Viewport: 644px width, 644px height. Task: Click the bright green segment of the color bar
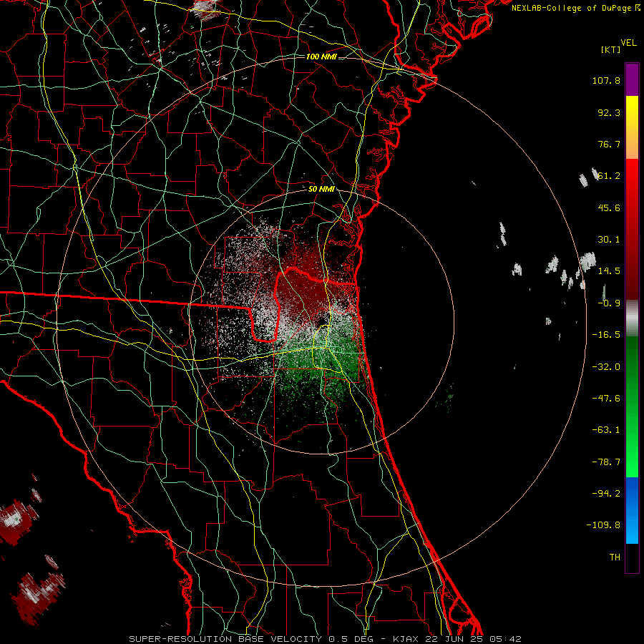click(x=632, y=406)
